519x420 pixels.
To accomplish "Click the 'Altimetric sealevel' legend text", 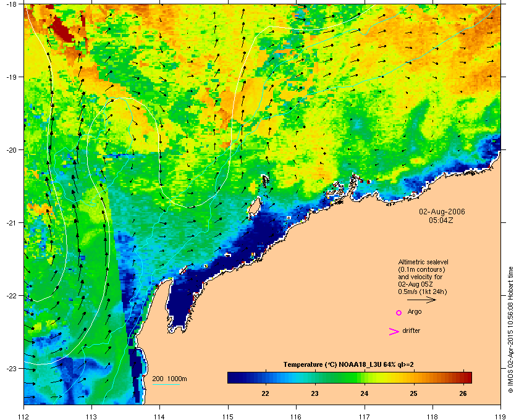I will (x=423, y=262).
